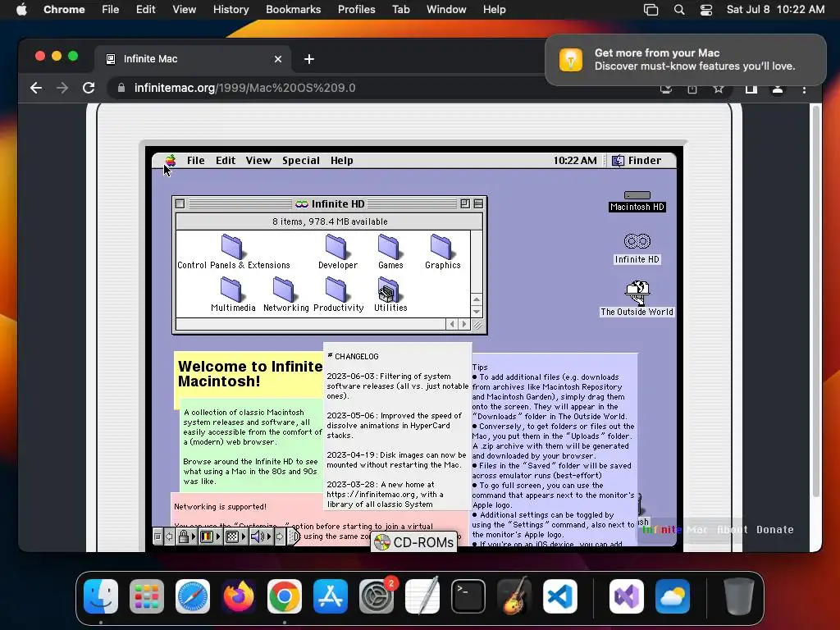The width and height of the screenshot is (840, 630).
Task: Select the Macintosh HD desktop drive
Action: click(637, 202)
